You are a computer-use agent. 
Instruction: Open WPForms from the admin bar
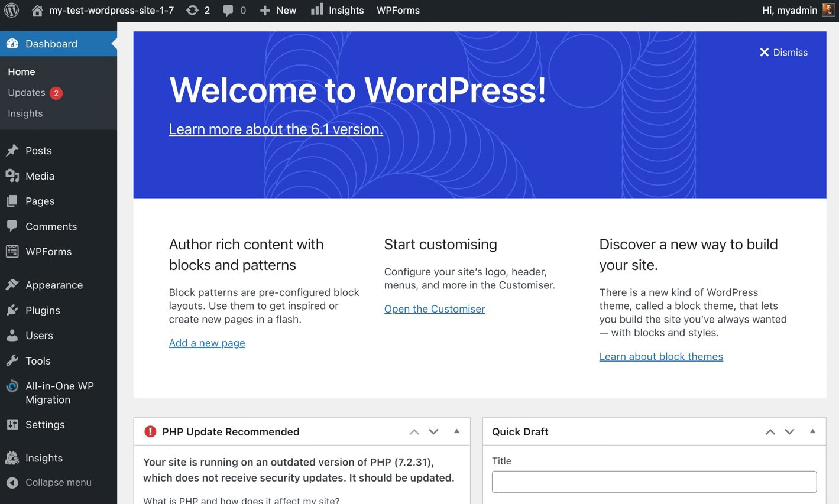click(398, 10)
